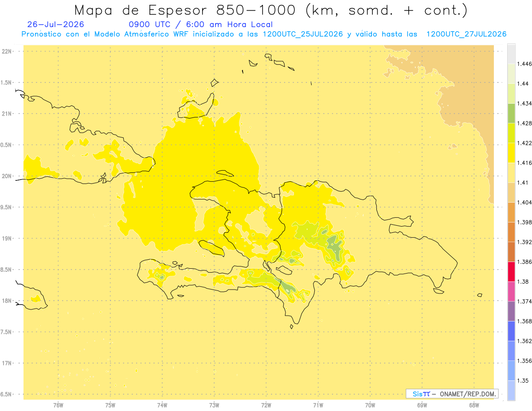Select the red 1.38–1.386 colorbar swatch
The image size is (532, 411).
(511, 271)
